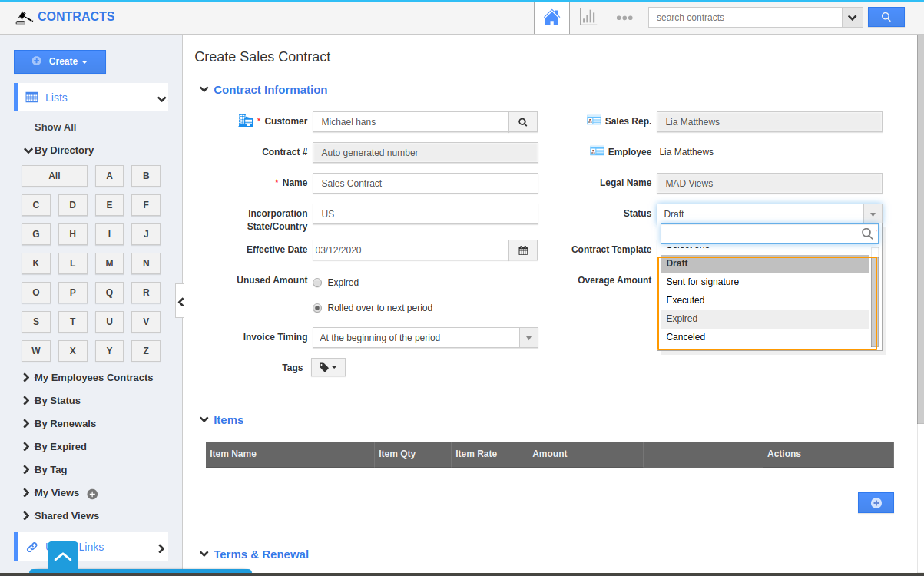Click the Amount column header

pos(586,454)
